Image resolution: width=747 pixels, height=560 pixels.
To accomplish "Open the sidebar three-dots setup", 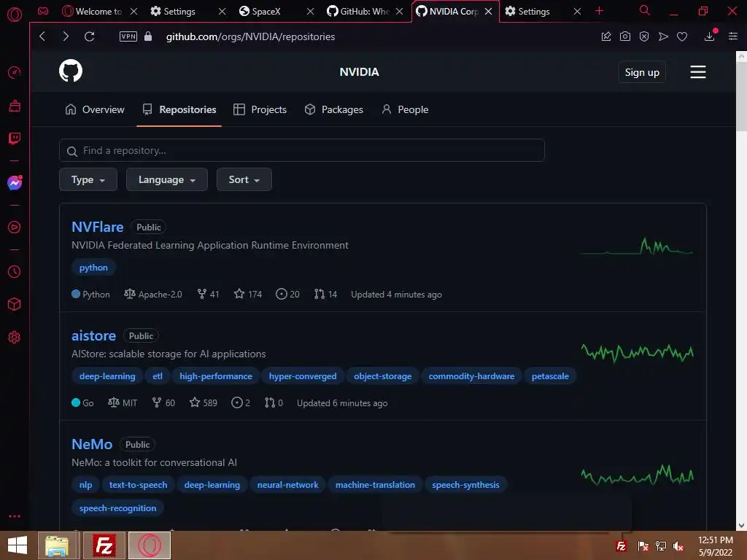I will (15, 516).
